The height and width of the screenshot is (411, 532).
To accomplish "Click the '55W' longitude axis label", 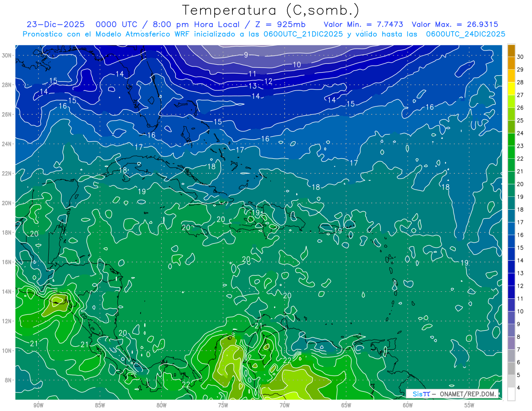I will coord(469,405).
